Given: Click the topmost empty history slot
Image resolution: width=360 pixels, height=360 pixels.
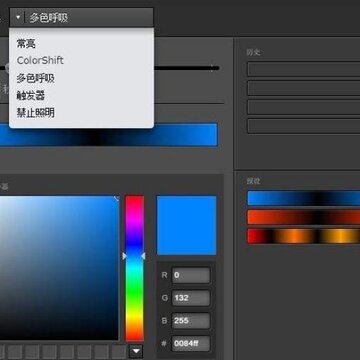Looking at the screenshot, I should 304,69.
